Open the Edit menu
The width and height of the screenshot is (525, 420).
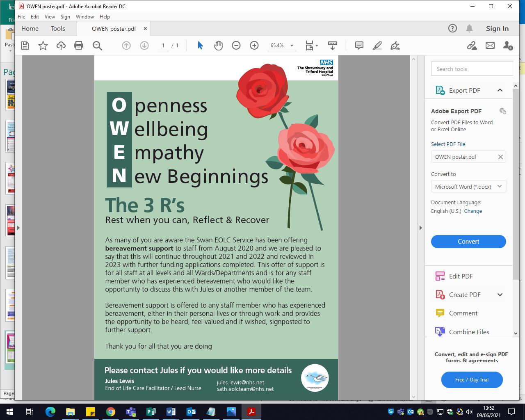[35, 17]
